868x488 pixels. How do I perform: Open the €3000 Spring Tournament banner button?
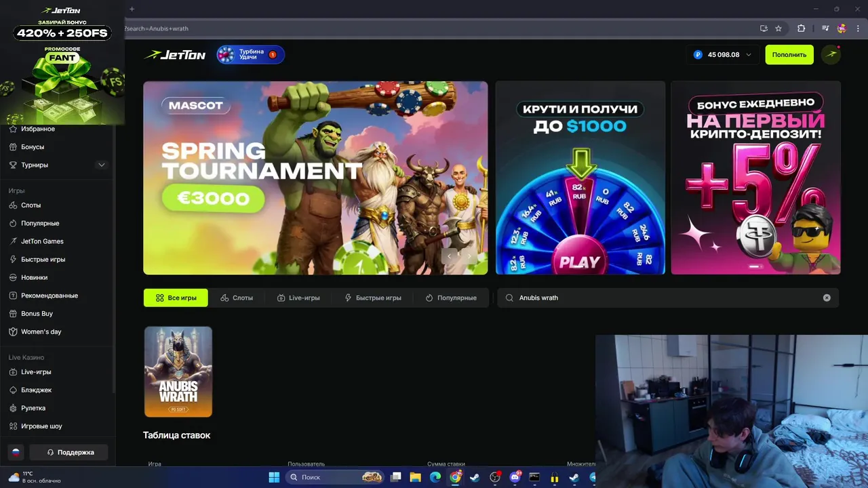pos(213,198)
